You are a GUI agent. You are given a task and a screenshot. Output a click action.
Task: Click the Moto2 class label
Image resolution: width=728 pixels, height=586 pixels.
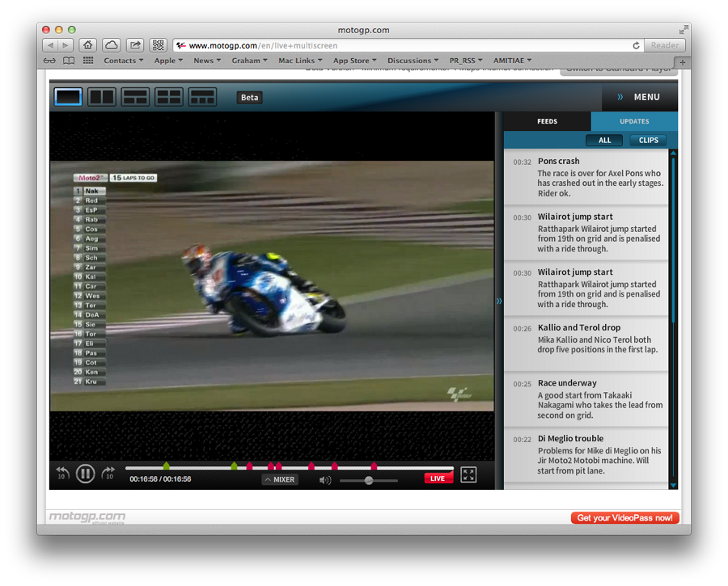91,178
